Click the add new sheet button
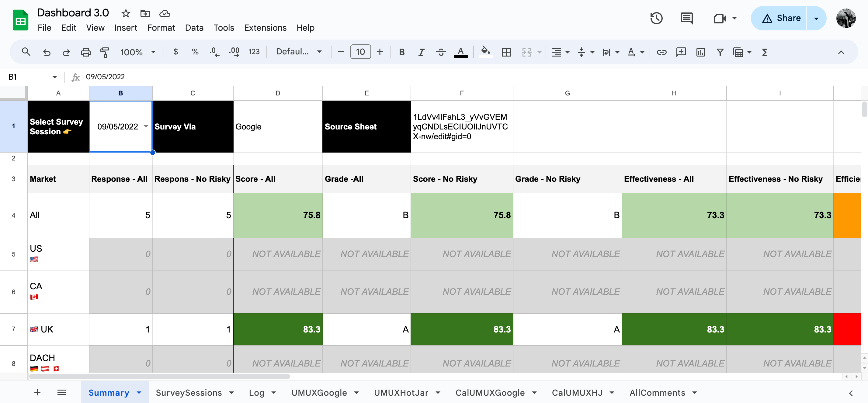This screenshot has width=868, height=403. click(x=37, y=393)
